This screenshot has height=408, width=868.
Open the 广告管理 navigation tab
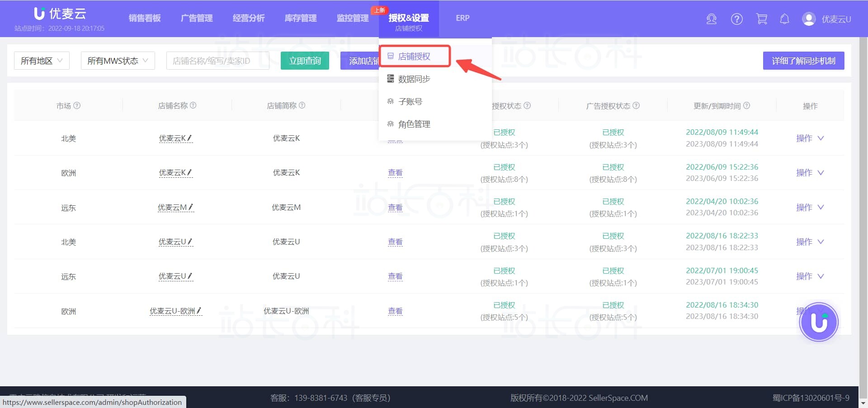(197, 18)
